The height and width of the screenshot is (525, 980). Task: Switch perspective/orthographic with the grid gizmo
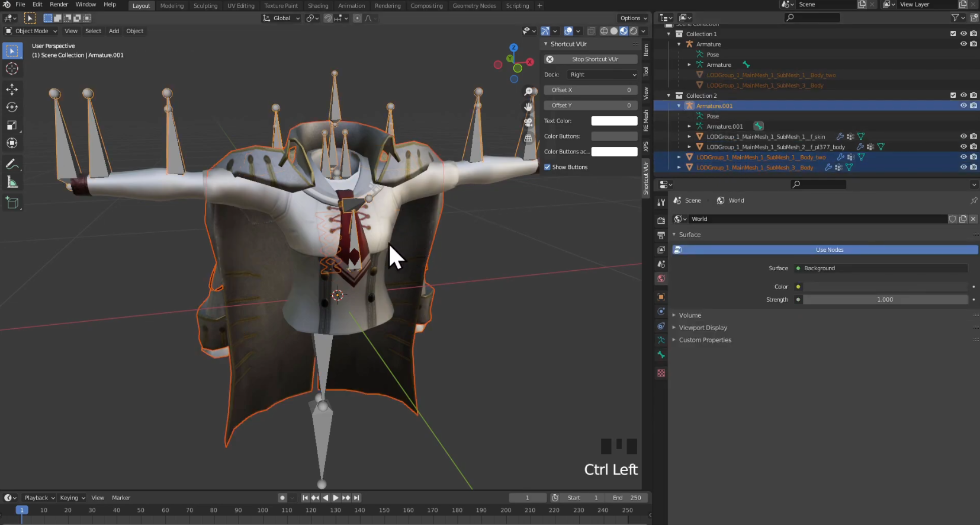[528, 137]
